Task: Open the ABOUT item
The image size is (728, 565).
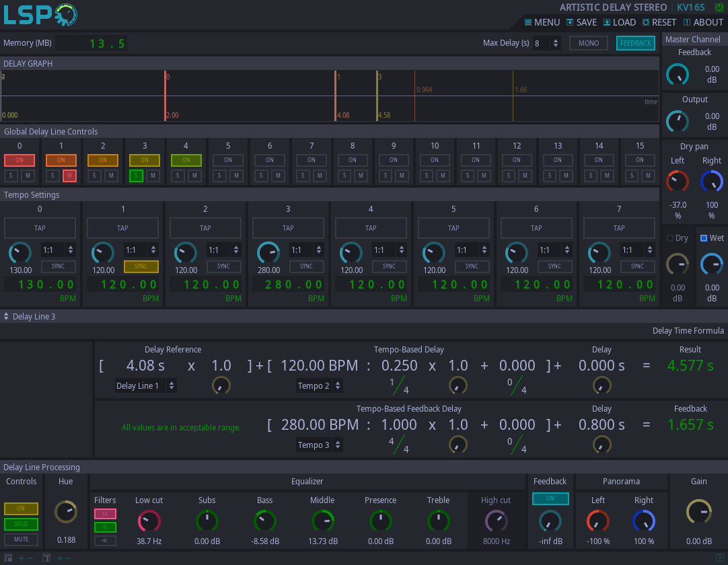Action: click(703, 22)
